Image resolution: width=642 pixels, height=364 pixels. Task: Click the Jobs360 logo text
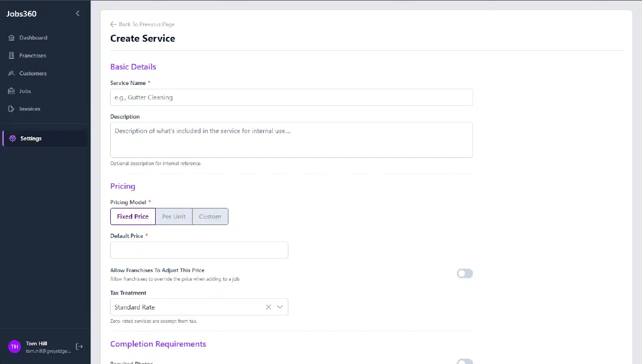21,13
